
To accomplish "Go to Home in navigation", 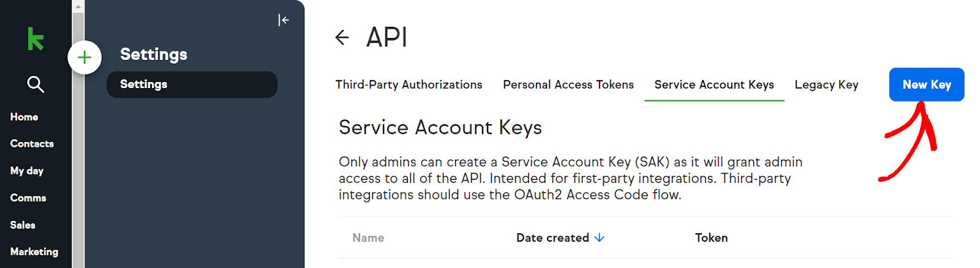I will coord(24,117).
